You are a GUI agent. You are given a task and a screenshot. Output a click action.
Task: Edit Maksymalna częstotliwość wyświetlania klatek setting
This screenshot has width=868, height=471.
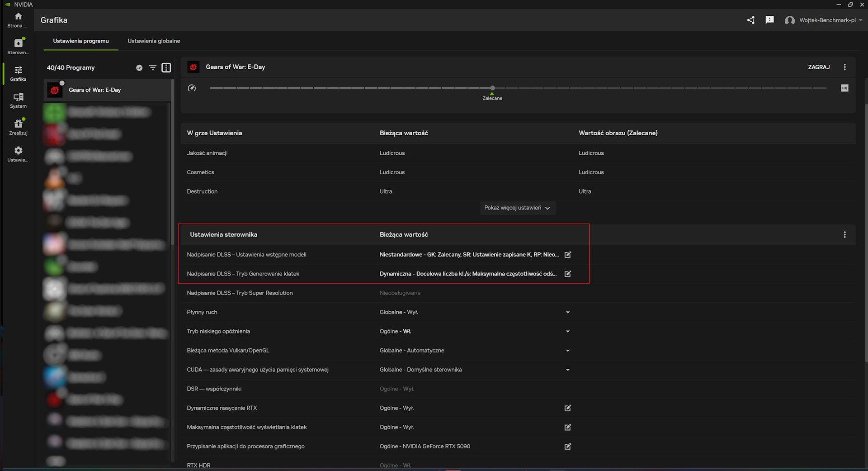click(x=568, y=427)
